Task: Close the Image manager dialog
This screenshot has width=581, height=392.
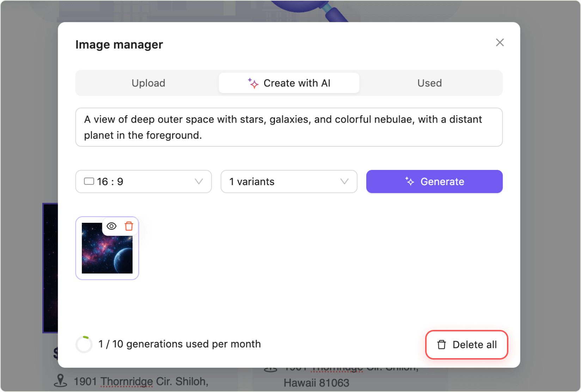Action: [500, 43]
